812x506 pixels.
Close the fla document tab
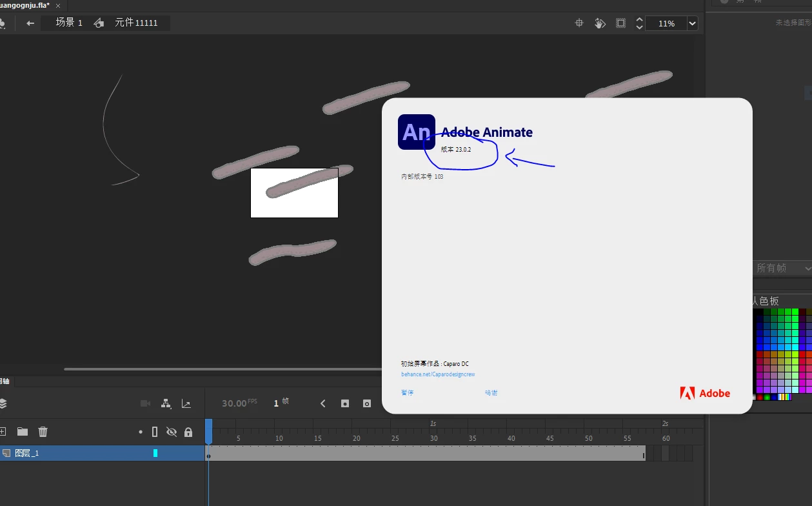coord(58,5)
